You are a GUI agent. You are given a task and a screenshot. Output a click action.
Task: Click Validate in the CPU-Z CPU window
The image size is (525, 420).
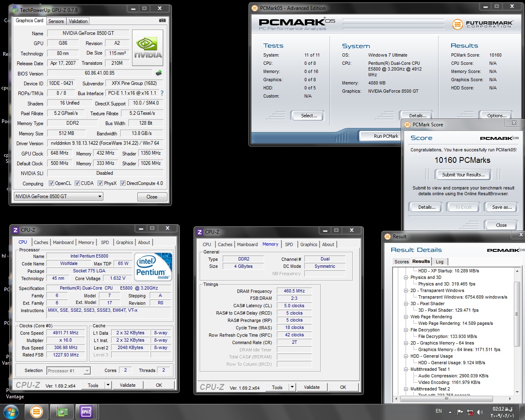click(128, 385)
